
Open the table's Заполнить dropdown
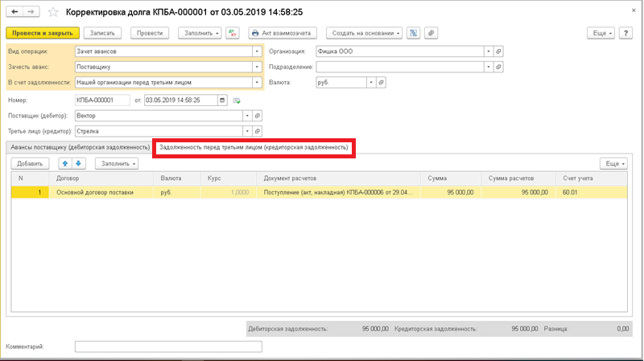tap(117, 164)
